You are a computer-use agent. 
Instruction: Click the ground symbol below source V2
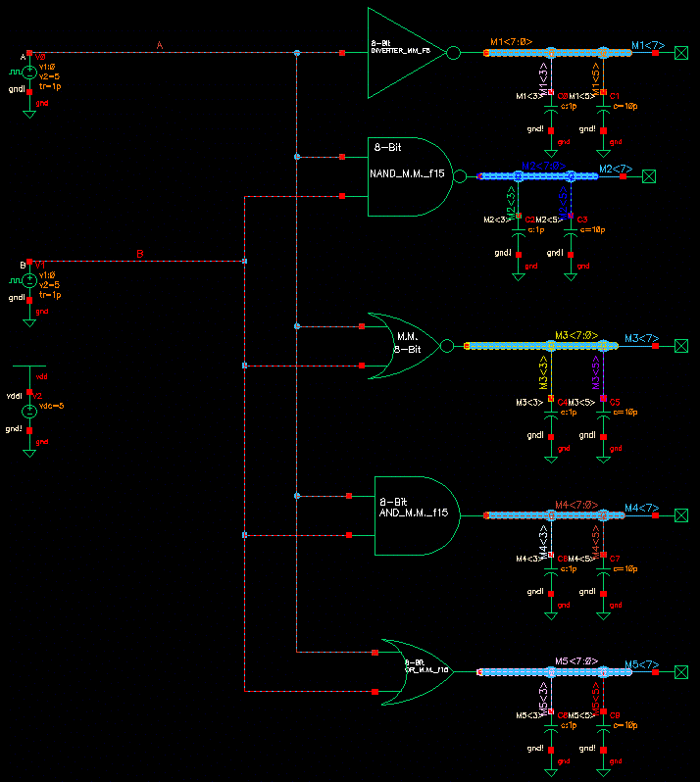pos(29,453)
